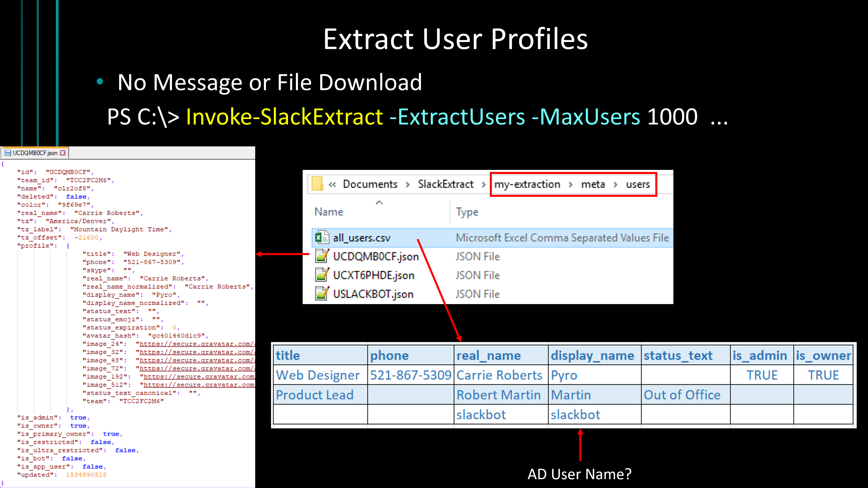Select the real_name column header cell
Screen dimensions: 868x488
[x=500, y=355]
